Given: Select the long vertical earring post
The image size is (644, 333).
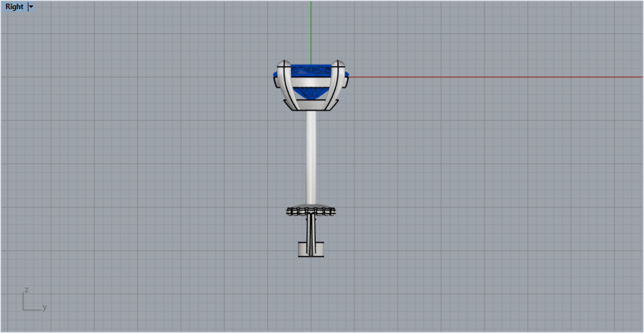Looking at the screenshot, I should [311, 157].
